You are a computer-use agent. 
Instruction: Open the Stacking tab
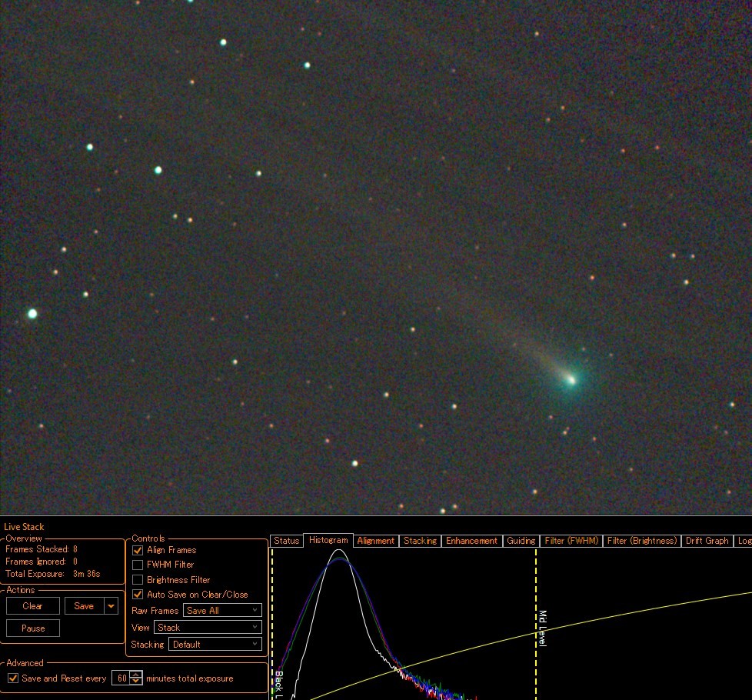[420, 541]
